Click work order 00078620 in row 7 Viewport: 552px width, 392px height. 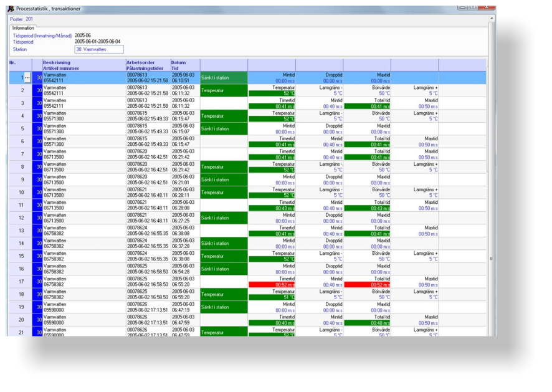[137, 151]
